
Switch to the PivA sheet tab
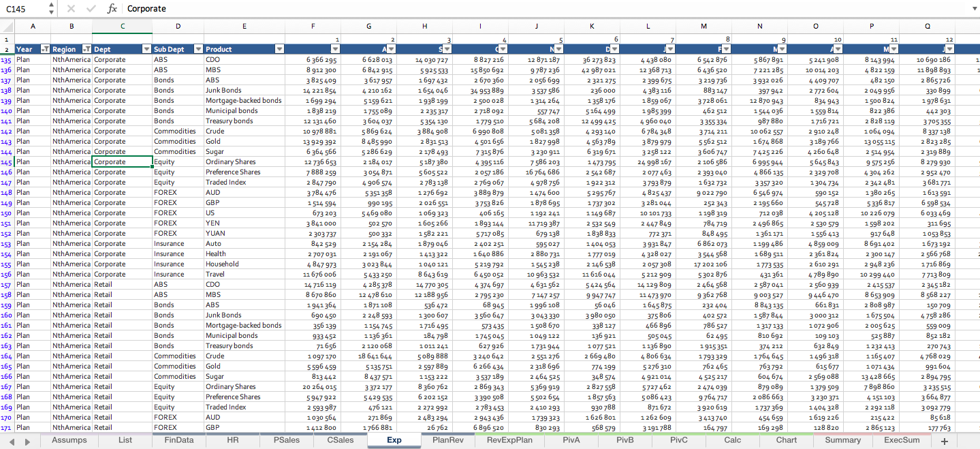pos(571,440)
